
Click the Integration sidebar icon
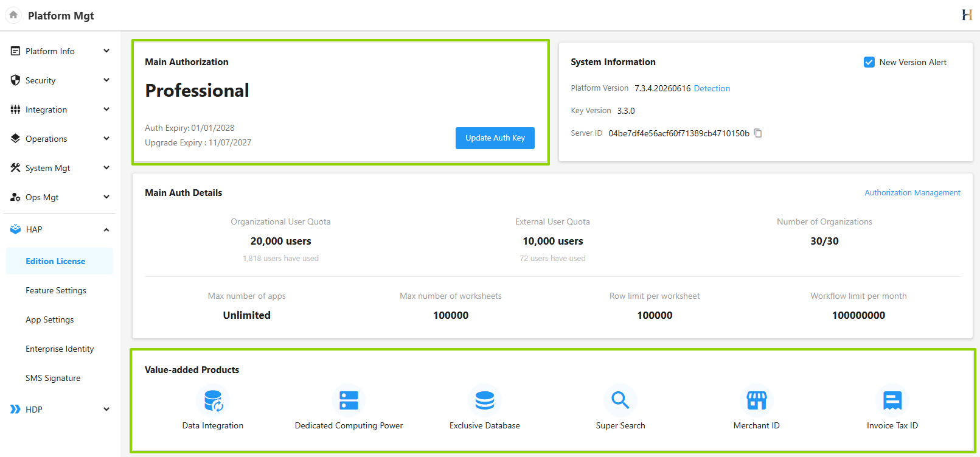pos(15,110)
